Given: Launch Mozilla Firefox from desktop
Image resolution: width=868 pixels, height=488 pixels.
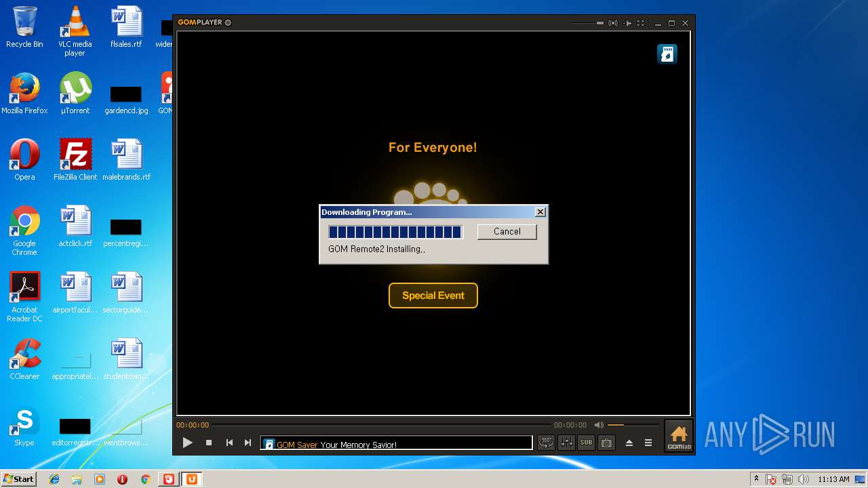Looking at the screenshot, I should pos(24,94).
